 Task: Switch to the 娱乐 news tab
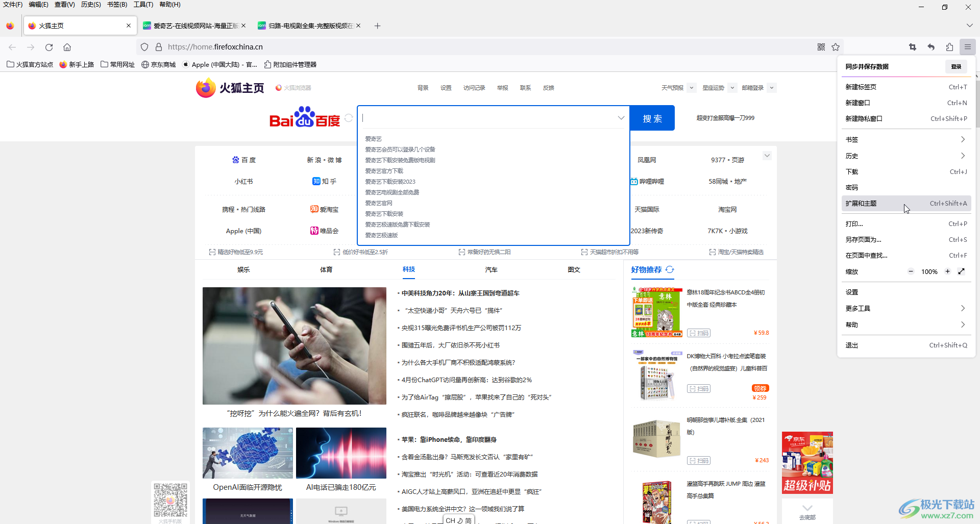(x=243, y=269)
